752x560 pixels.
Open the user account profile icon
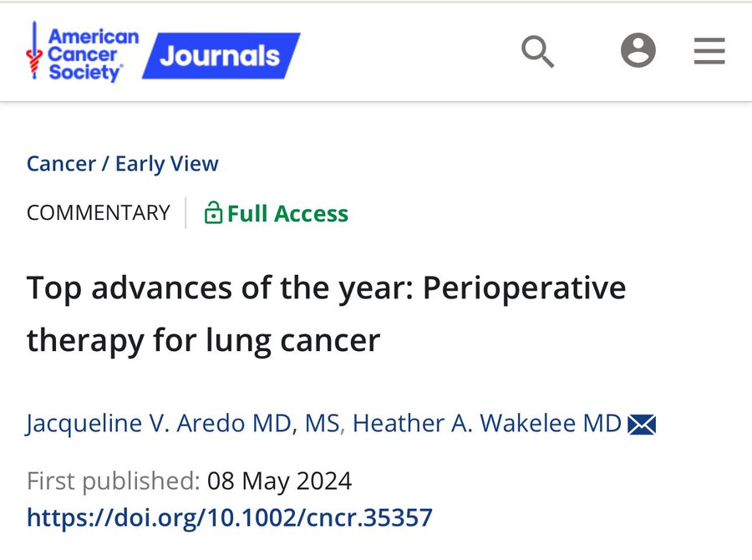pyautogui.click(x=638, y=50)
